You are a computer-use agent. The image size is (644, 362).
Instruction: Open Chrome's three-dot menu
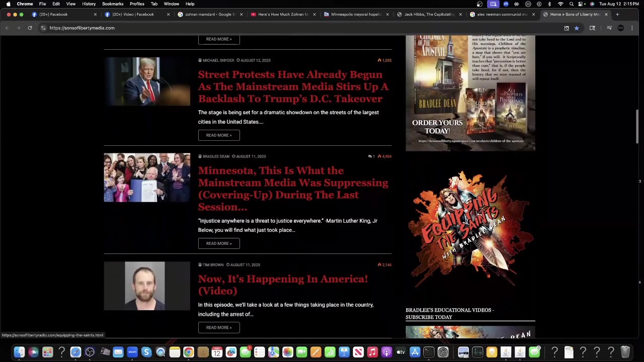click(x=632, y=28)
